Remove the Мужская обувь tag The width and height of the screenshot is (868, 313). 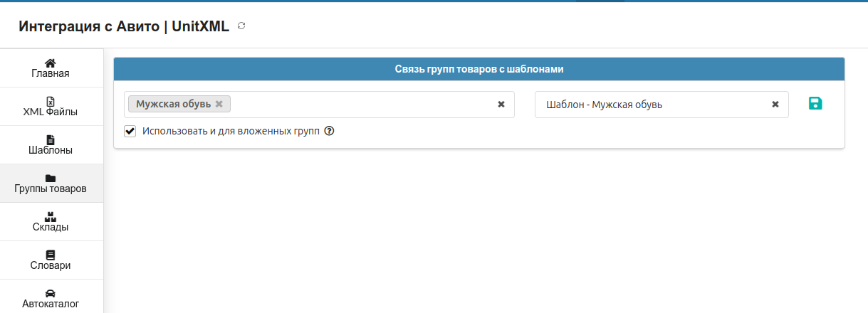pyautogui.click(x=219, y=104)
